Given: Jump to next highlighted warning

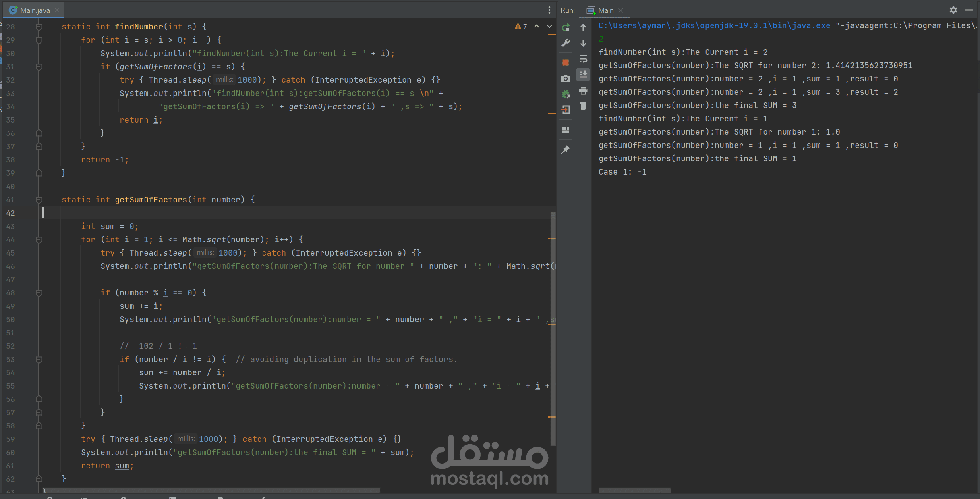Looking at the screenshot, I should click(x=549, y=27).
